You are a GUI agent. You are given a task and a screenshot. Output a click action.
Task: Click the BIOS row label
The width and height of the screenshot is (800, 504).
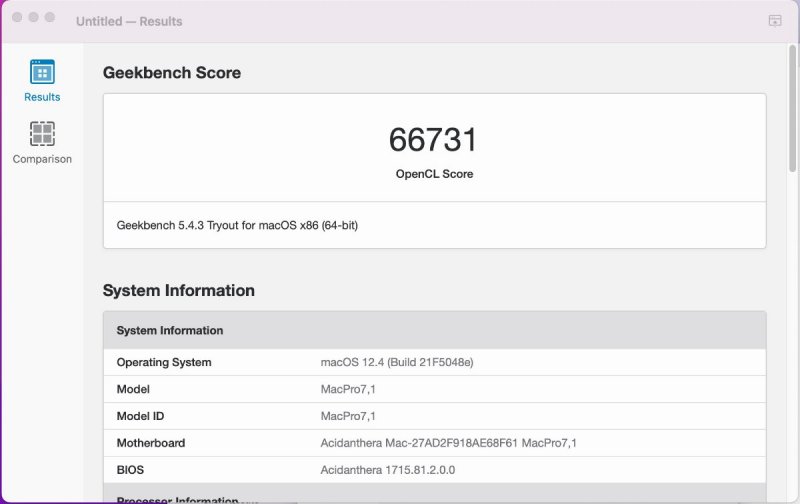(130, 470)
